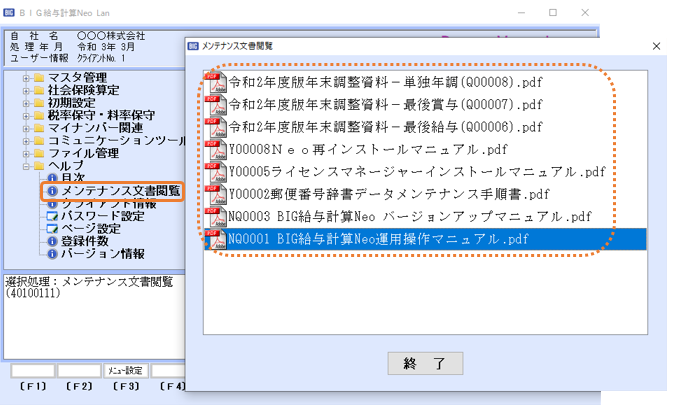Click Y00002 郵便番号辞書 PDF icon
The image size is (673, 409).
click(x=214, y=195)
